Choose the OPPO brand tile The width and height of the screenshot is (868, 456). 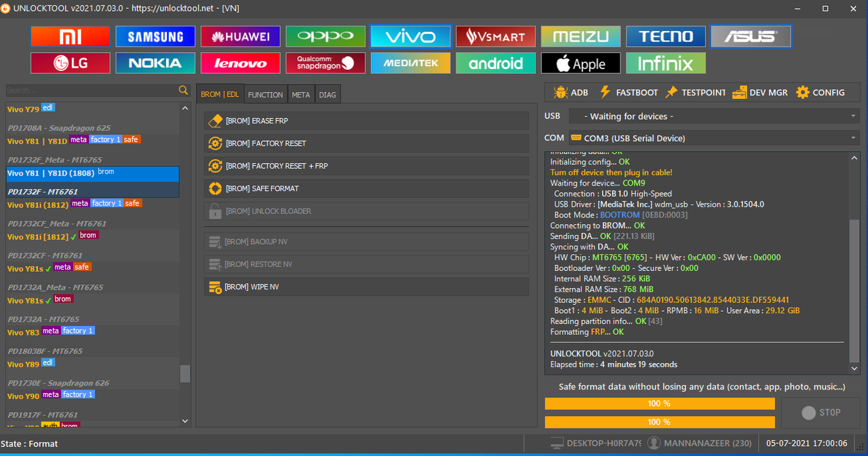(x=325, y=36)
